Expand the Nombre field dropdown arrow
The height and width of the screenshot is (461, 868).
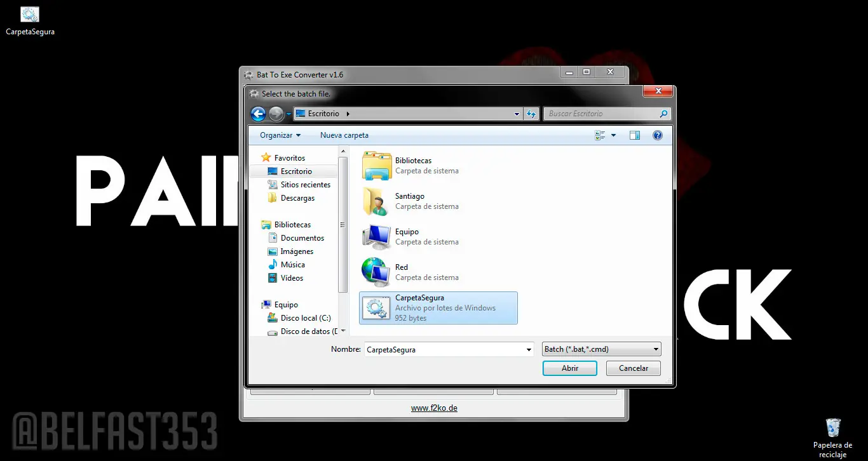[529, 349]
